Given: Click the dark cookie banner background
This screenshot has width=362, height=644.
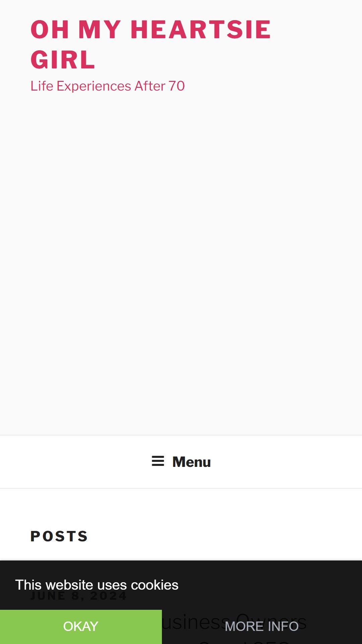Looking at the screenshot, I should (x=268, y=585).
